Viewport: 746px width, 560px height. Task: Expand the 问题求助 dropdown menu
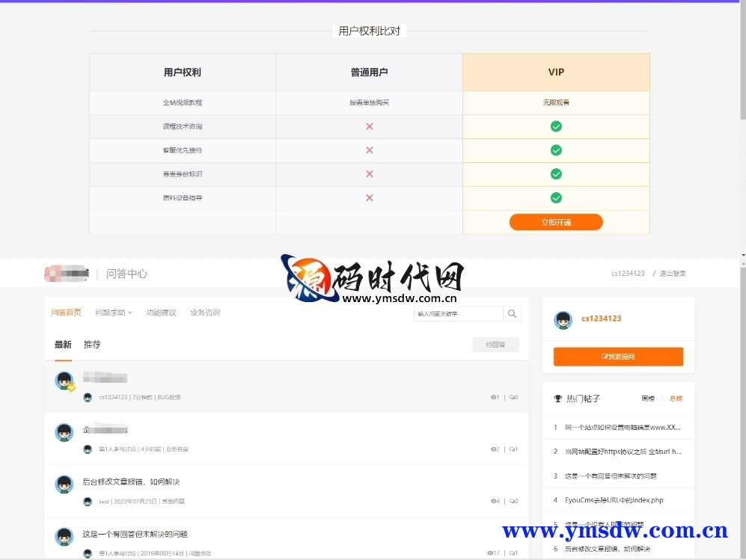pyautogui.click(x=113, y=313)
